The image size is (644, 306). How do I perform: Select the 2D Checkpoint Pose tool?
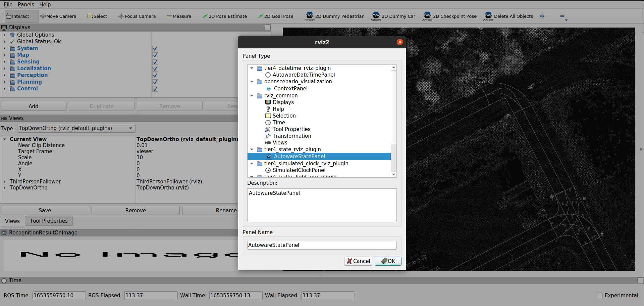(x=449, y=16)
